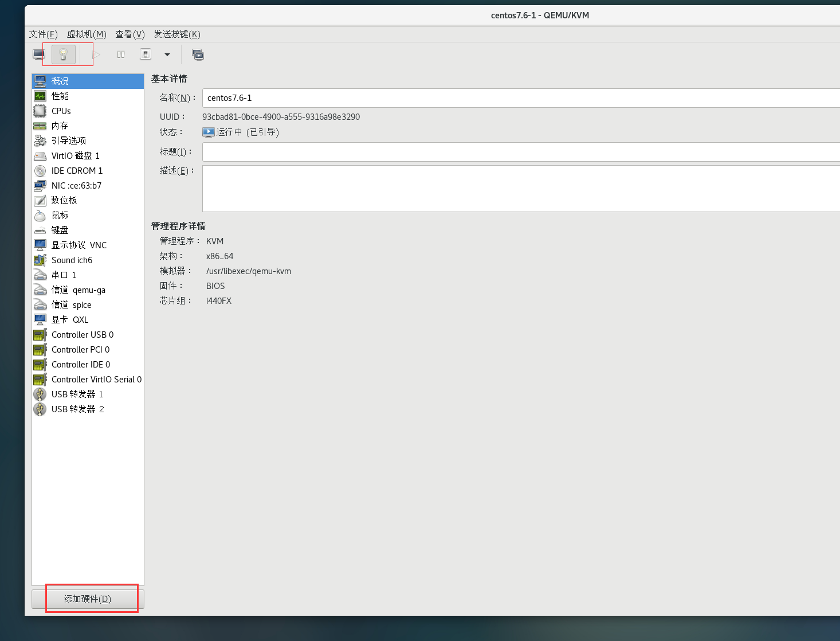Click the window title centos7.6-1 - QEMU/KVM
840x641 pixels.
point(540,15)
